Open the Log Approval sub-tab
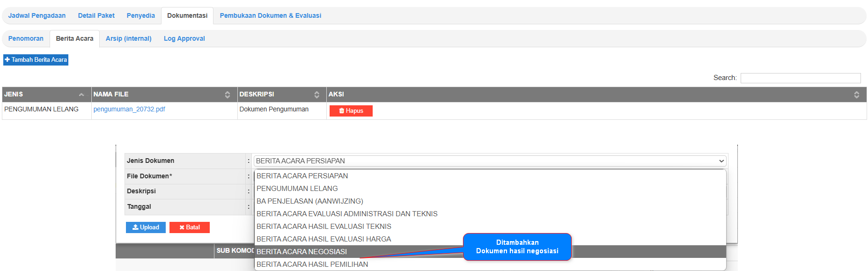The height and width of the screenshot is (271, 868). pos(184,38)
